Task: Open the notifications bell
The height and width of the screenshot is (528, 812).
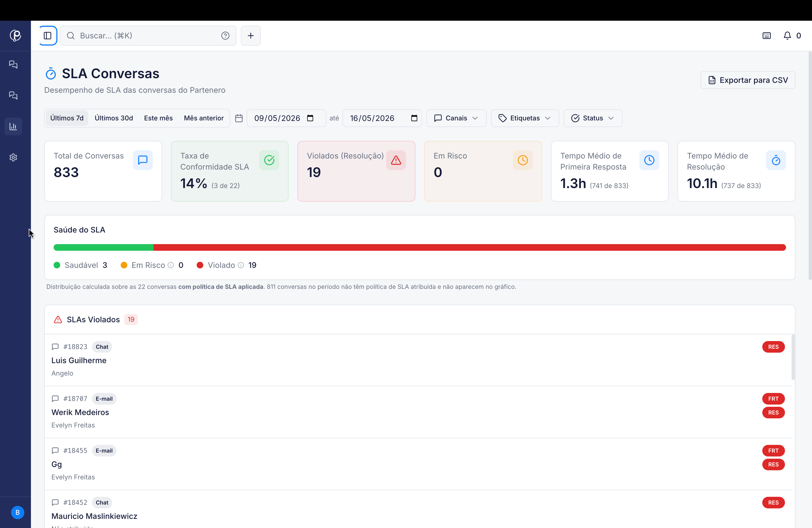Action: coord(787,35)
